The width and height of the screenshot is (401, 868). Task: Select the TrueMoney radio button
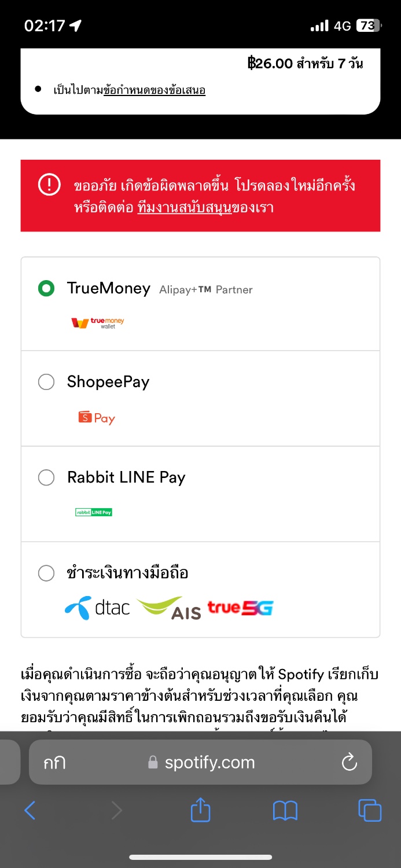tap(46, 288)
